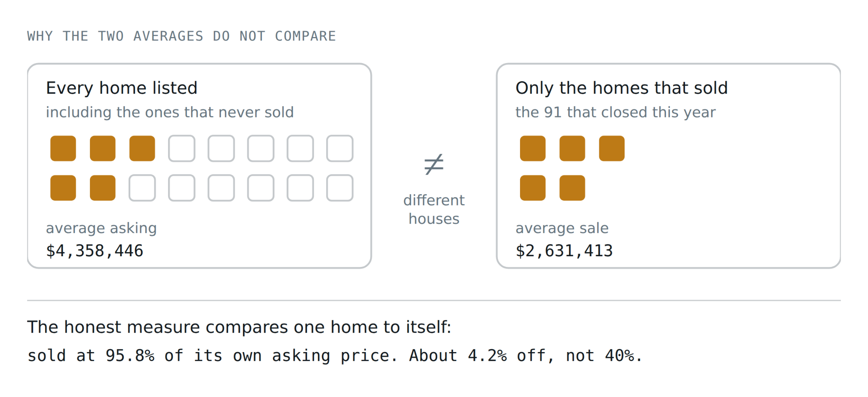The width and height of the screenshot is (868, 397).
Task: Click the not-equal symbol between the cards
Action: point(434,164)
